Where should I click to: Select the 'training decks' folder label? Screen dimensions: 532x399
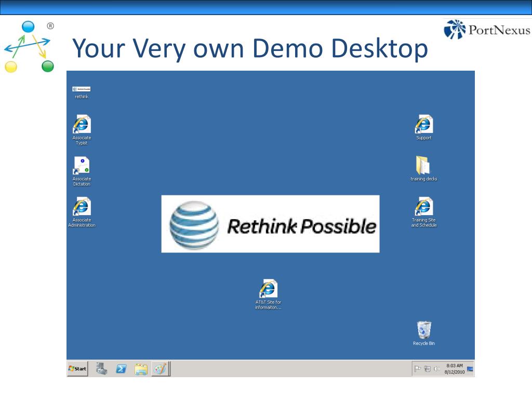click(424, 179)
